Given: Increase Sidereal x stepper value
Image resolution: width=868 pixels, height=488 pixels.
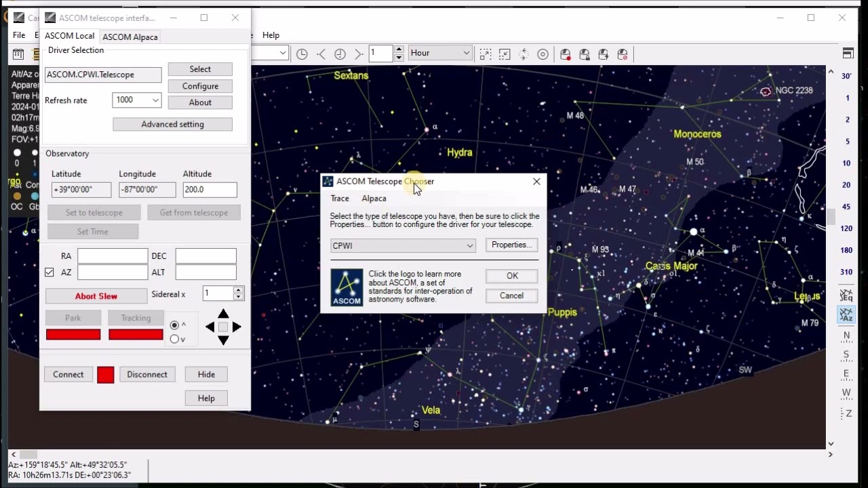Looking at the screenshot, I should (x=238, y=290).
